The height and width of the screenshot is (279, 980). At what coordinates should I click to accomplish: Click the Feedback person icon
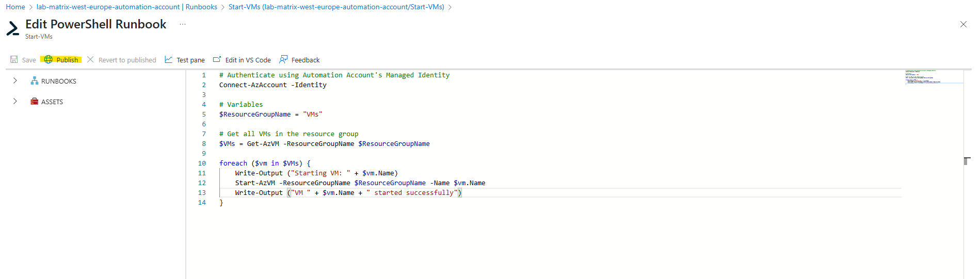click(283, 60)
